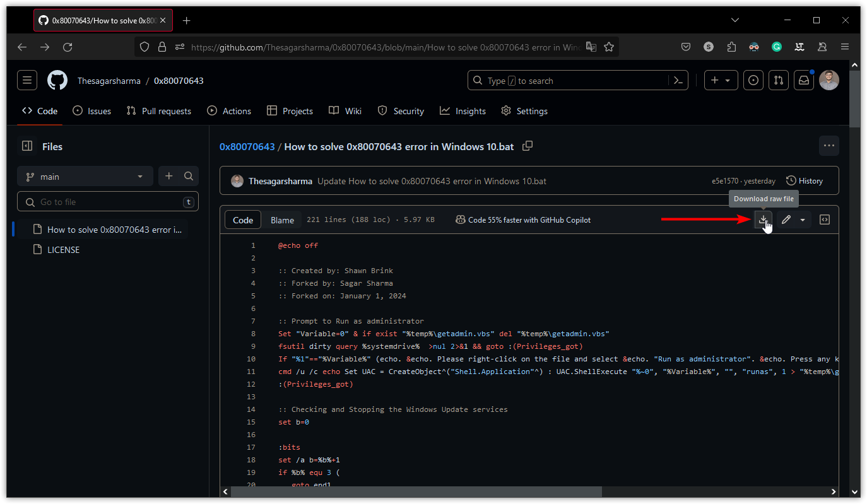Click List all tabs chevron
The width and height of the screenshot is (867, 504).
click(x=735, y=20)
